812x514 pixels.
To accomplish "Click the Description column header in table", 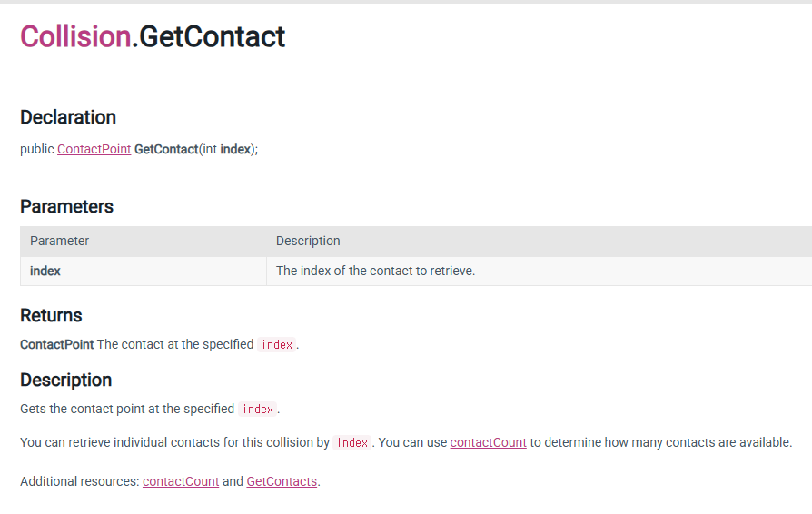I will point(308,241).
